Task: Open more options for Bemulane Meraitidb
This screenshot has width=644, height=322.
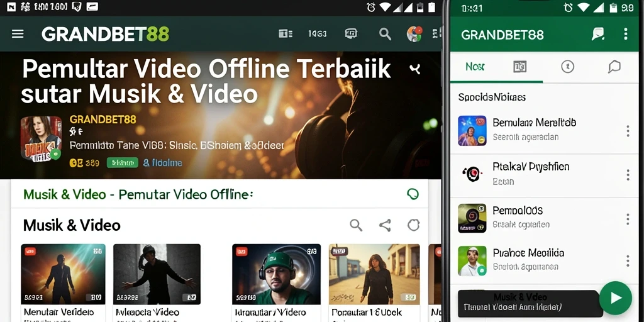Action: (x=628, y=131)
